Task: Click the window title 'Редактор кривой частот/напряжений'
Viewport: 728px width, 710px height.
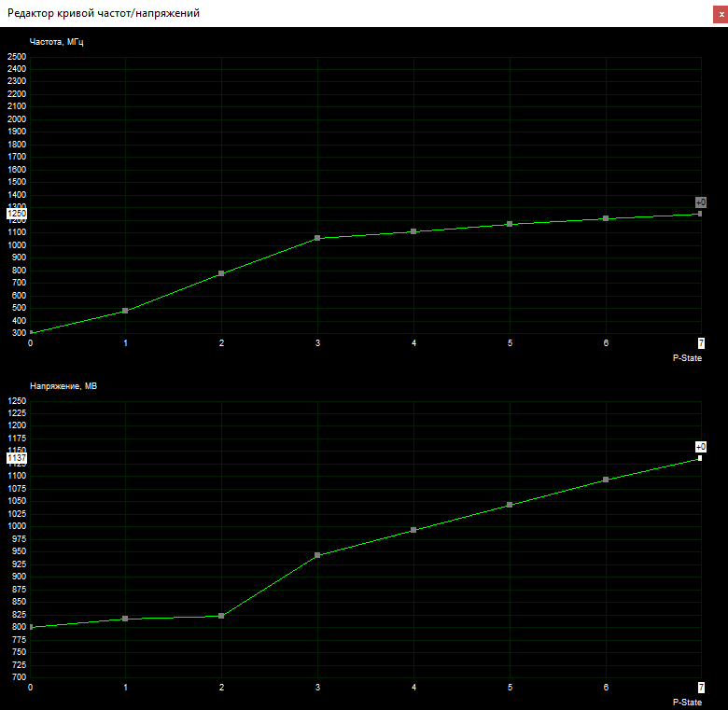Action: click(x=104, y=13)
